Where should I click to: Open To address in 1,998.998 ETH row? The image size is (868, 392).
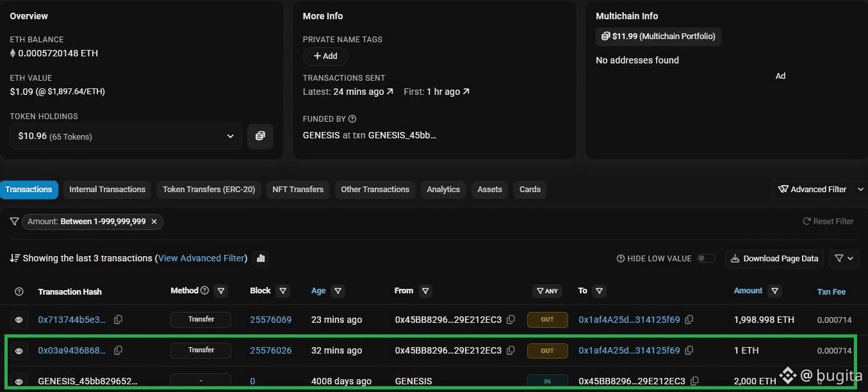[x=629, y=320]
